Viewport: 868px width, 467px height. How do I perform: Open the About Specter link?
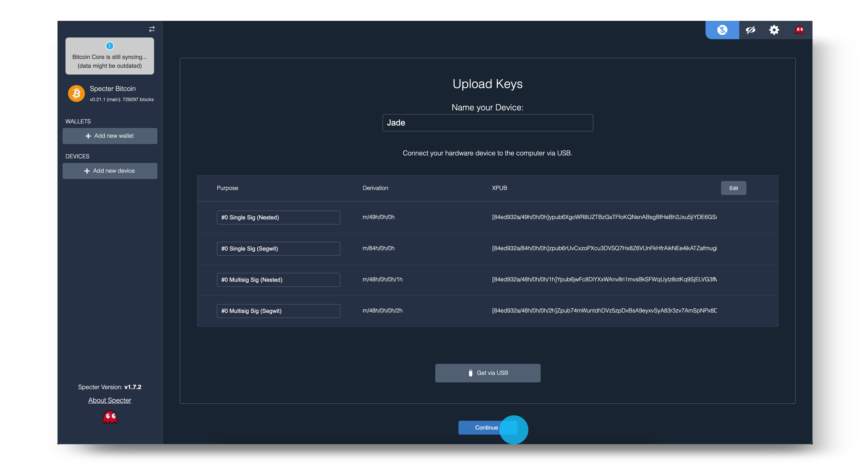[109, 400]
